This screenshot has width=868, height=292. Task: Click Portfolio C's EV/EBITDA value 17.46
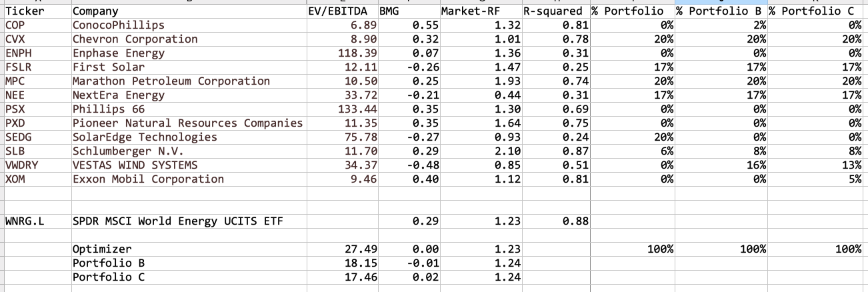point(343,277)
